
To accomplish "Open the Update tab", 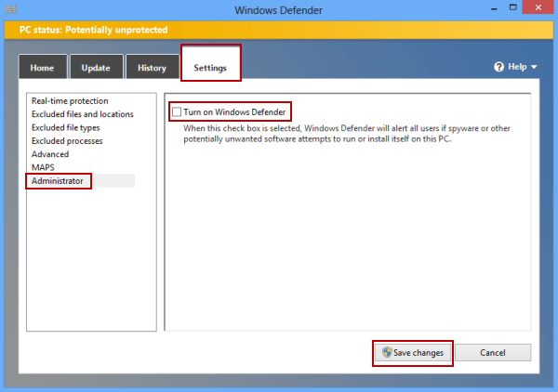I will 96,67.
